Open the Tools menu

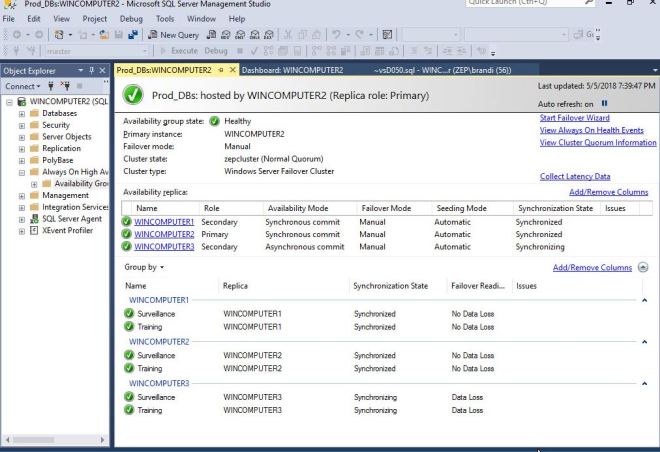click(165, 18)
